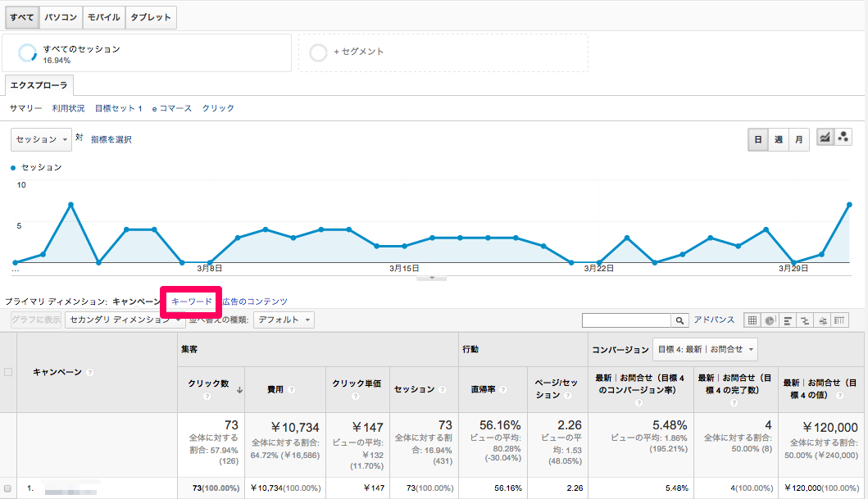Screen dimensions: 868x499
Task: Click the help icon next to キャンペーン header
Action: click(x=89, y=372)
